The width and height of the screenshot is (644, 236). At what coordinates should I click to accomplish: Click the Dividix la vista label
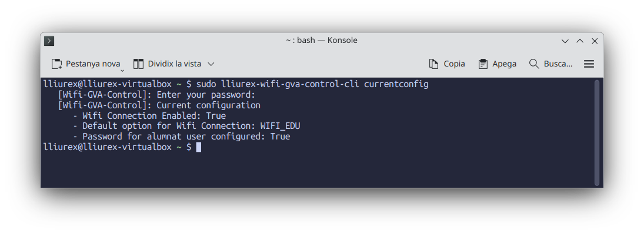(174, 64)
